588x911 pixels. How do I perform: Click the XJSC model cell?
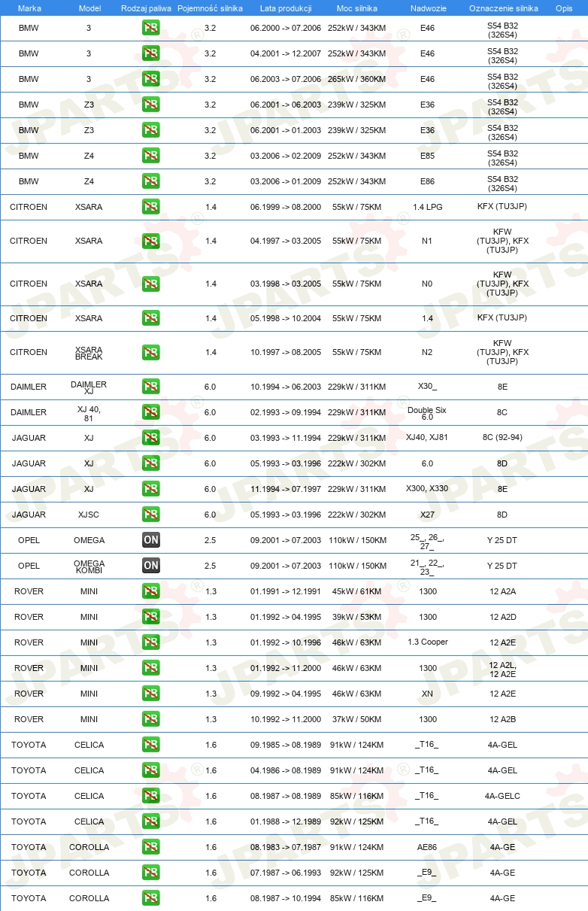coord(89,515)
